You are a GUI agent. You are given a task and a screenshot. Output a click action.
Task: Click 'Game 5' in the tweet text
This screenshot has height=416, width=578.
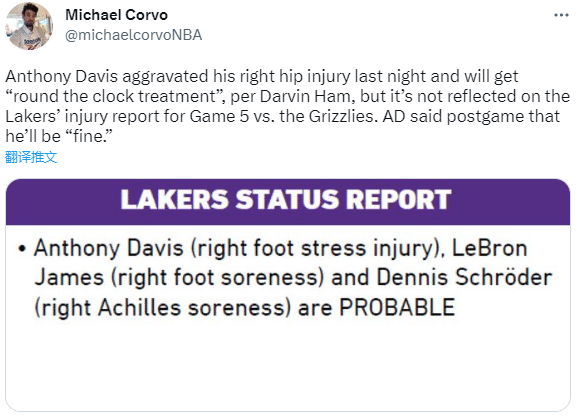pos(219,116)
